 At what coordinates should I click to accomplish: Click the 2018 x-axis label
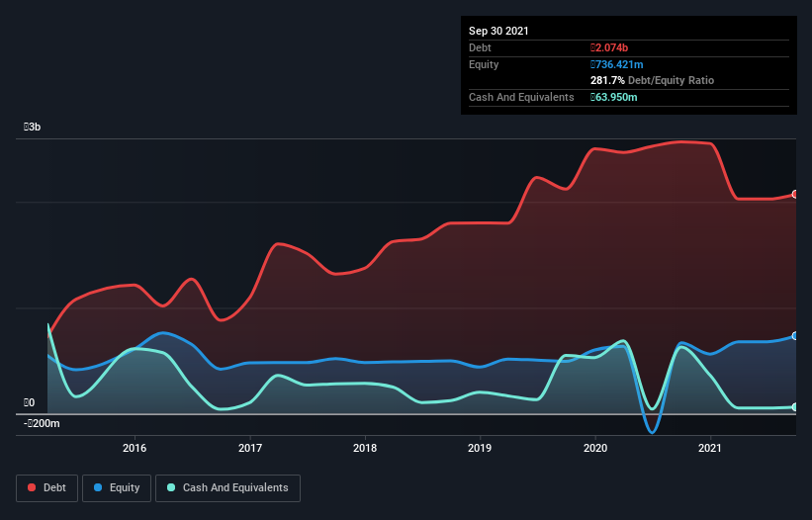click(365, 448)
